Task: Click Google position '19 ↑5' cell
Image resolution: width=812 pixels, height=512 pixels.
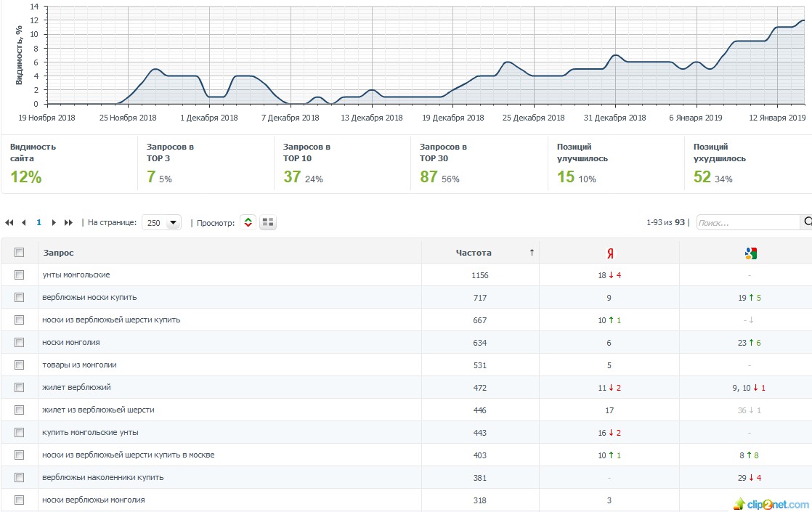Action: point(750,298)
